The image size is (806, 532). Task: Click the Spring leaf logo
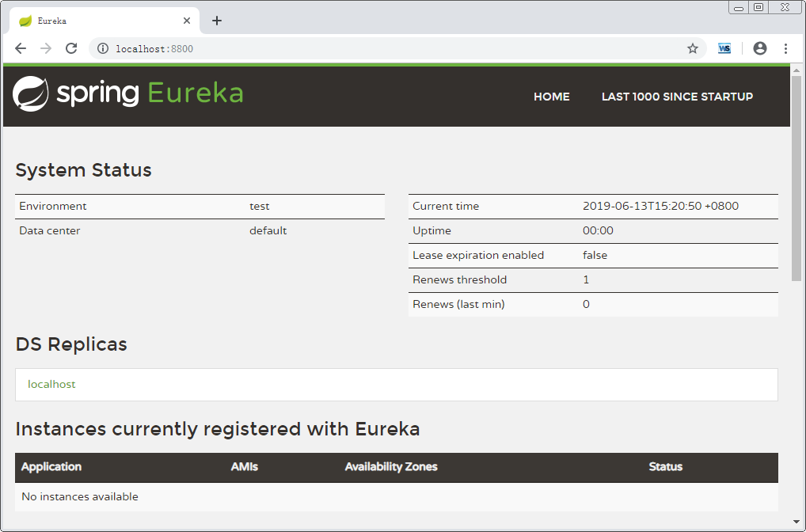click(x=30, y=93)
